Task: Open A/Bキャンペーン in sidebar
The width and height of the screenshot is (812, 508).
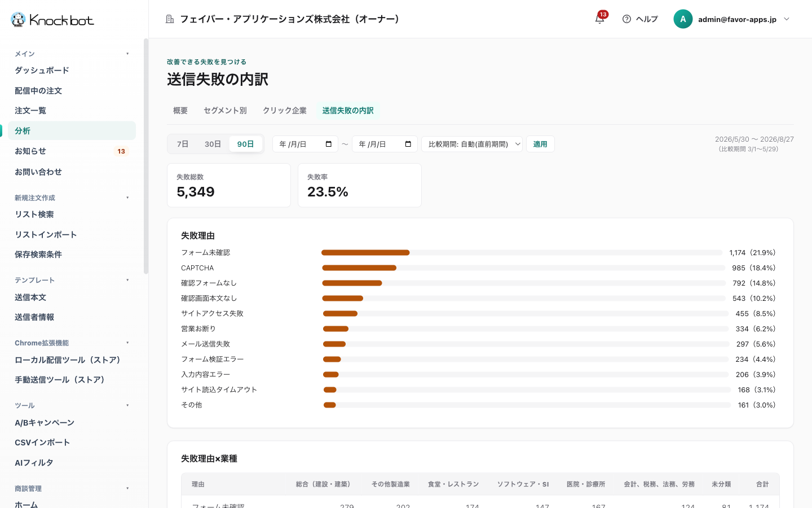Action: [x=72, y=423]
